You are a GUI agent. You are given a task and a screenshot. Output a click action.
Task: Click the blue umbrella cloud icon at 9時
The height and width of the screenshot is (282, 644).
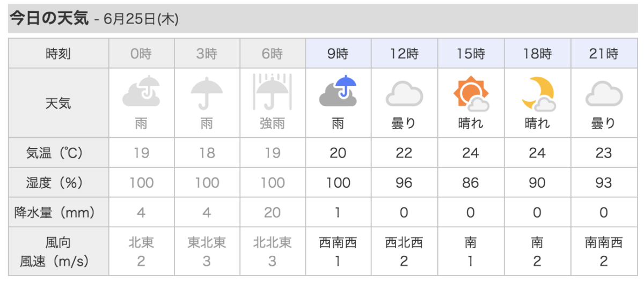[x=338, y=92]
